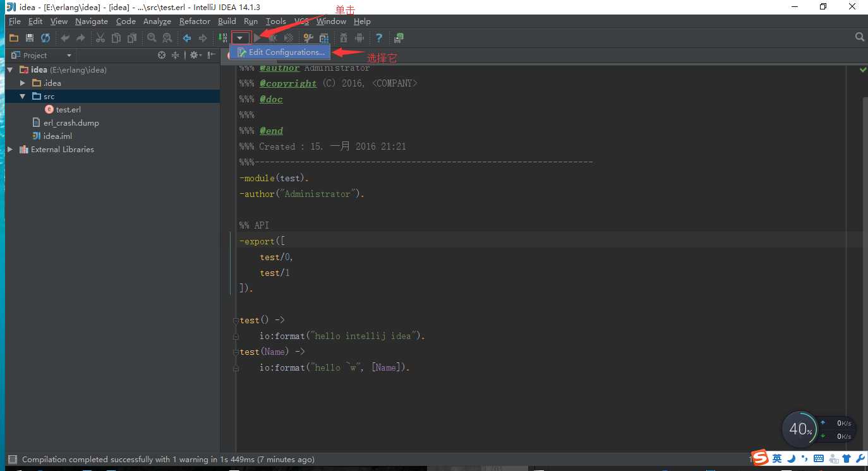Navigate Forward with the right arrow icon
Image resolution: width=868 pixels, height=471 pixels.
(202, 38)
